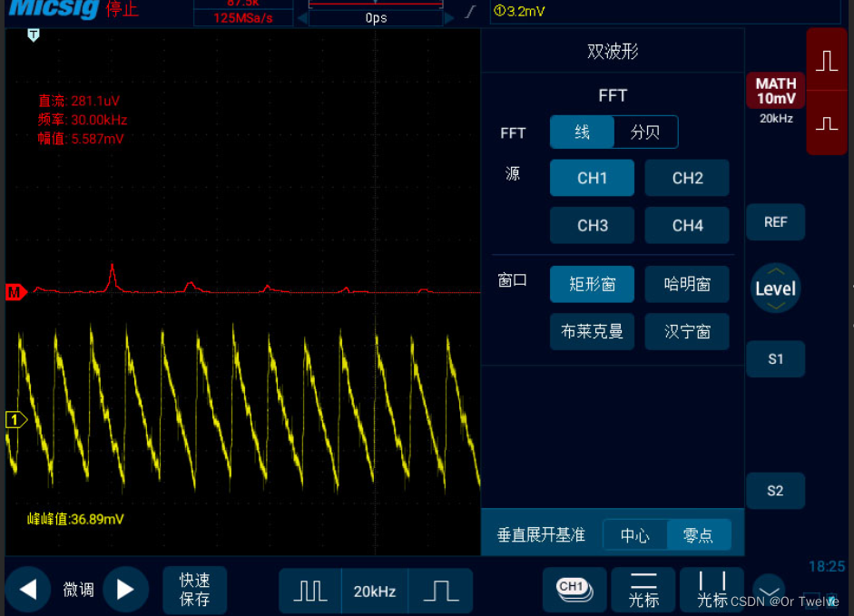This screenshot has width=854, height=616.
Task: Tap the 0ps trigger delay field
Action: [376, 18]
